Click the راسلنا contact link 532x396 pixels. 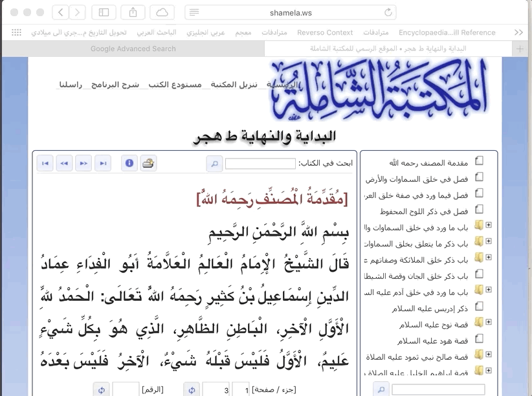pos(71,85)
